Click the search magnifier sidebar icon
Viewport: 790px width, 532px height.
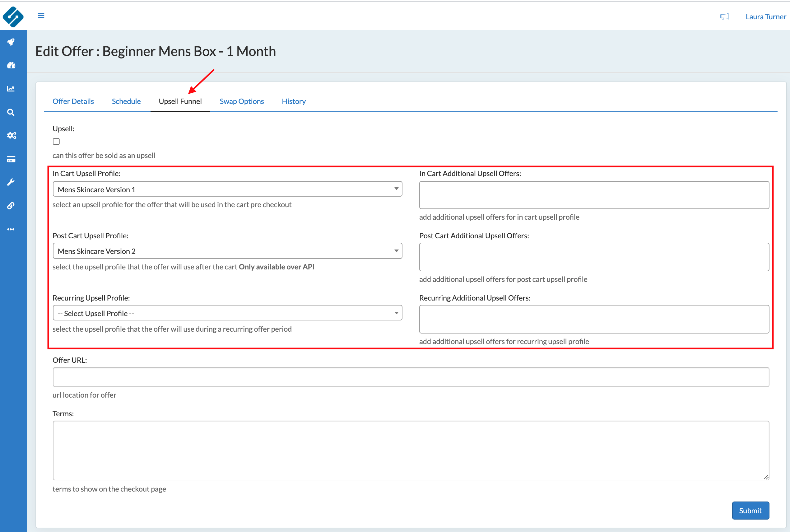pyautogui.click(x=11, y=112)
